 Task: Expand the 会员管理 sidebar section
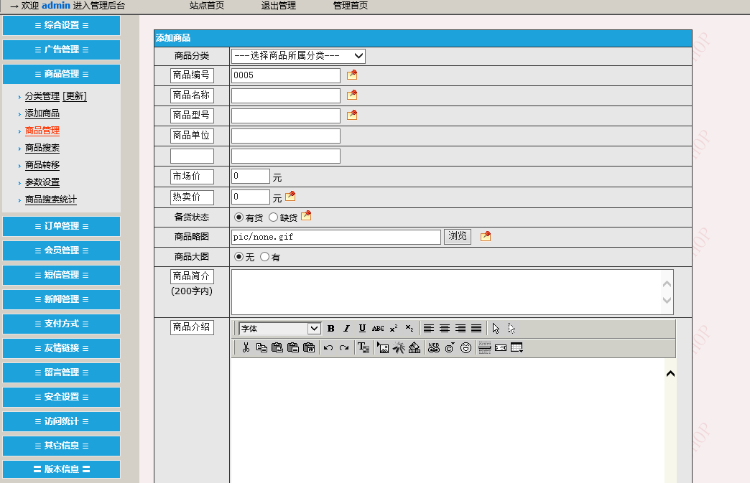tap(61, 250)
